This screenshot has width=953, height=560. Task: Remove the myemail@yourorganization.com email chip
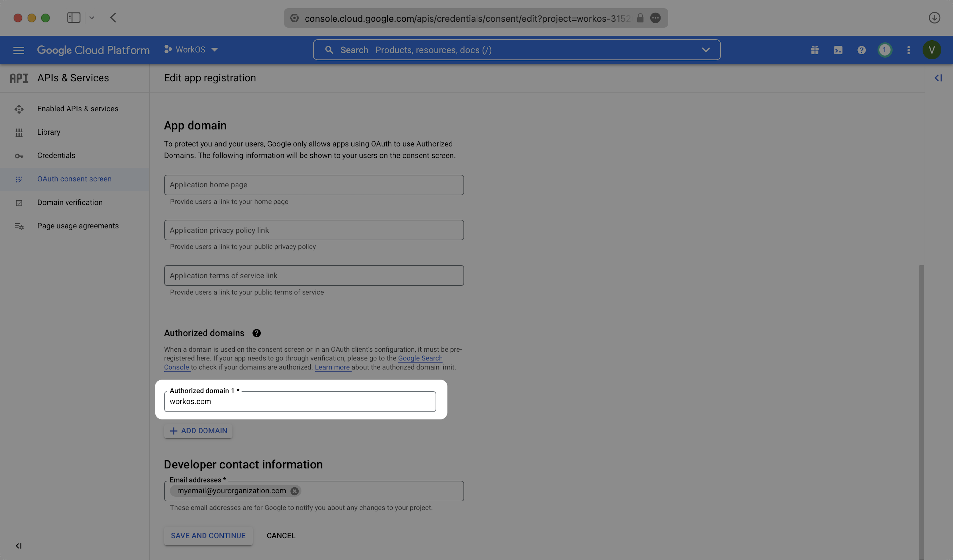click(x=294, y=491)
